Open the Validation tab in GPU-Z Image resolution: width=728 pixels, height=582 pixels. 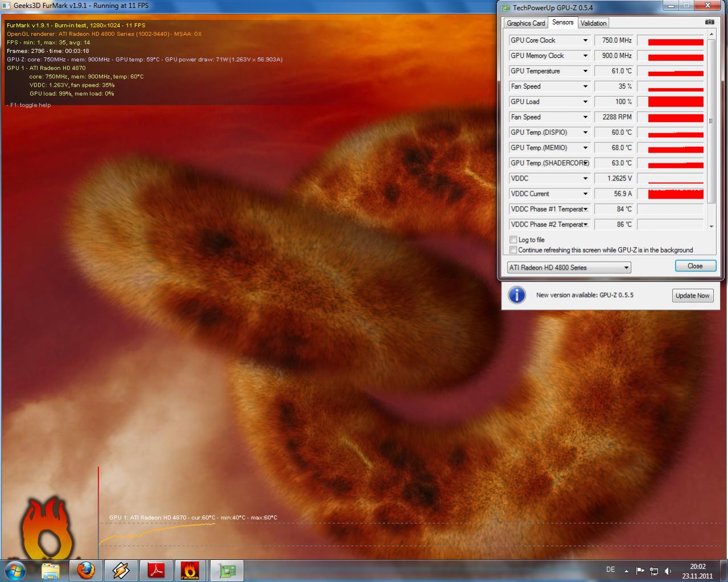(x=594, y=23)
